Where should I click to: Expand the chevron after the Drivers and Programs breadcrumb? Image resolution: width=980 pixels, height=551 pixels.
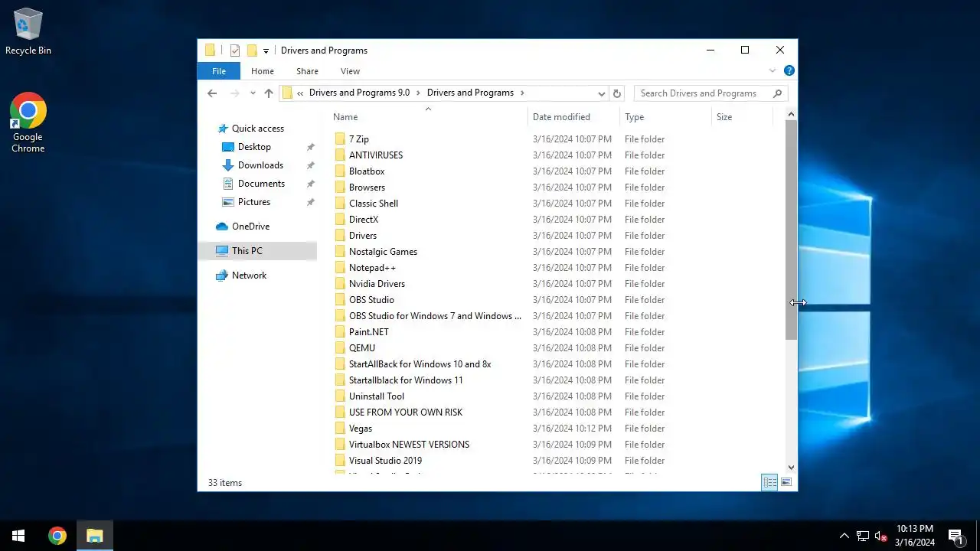pyautogui.click(x=522, y=93)
